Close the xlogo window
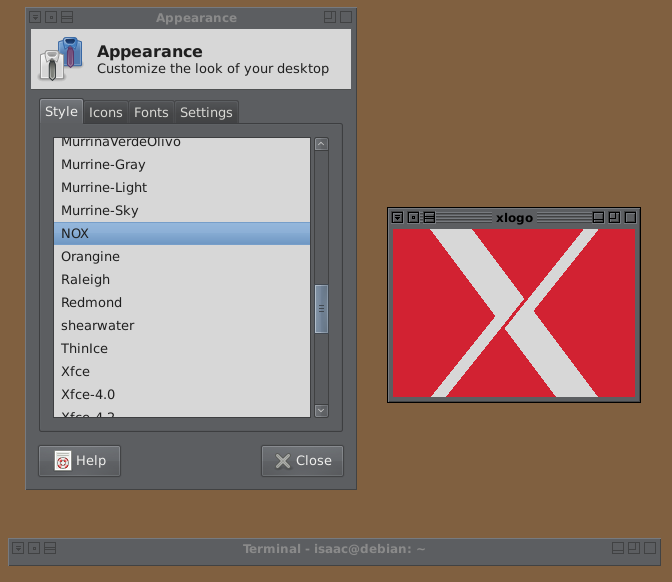 (x=630, y=218)
